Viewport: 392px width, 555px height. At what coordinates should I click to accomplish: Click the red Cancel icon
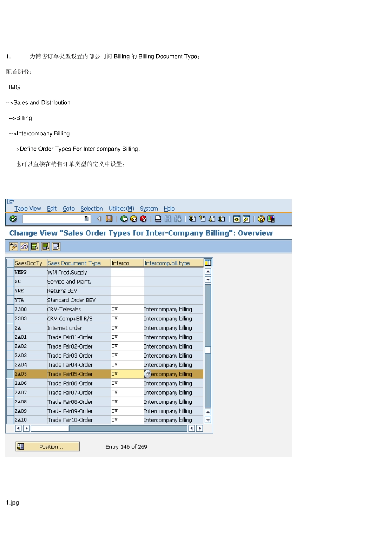click(x=144, y=219)
